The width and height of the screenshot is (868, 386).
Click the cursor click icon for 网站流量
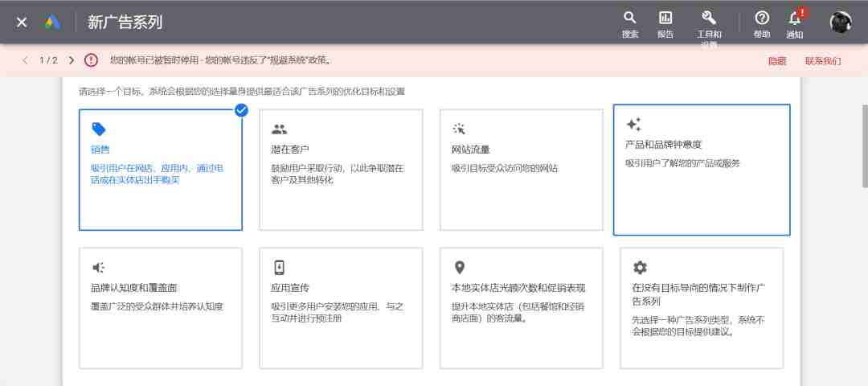click(x=459, y=129)
